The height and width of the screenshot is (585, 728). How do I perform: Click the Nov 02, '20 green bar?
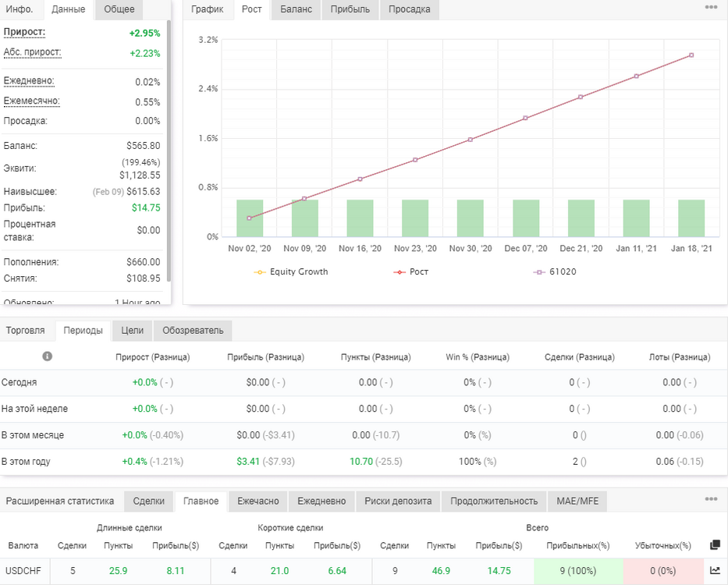point(250,218)
